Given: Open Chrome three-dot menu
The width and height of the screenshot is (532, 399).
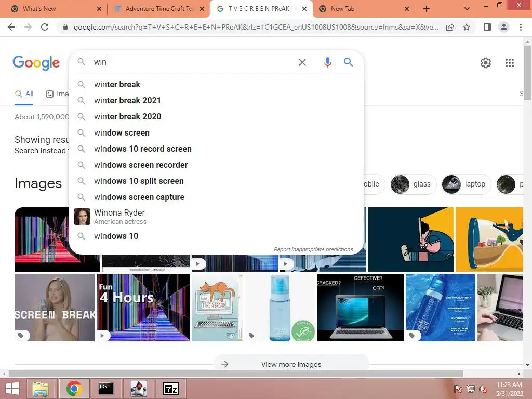Looking at the screenshot, I should tap(521, 27).
